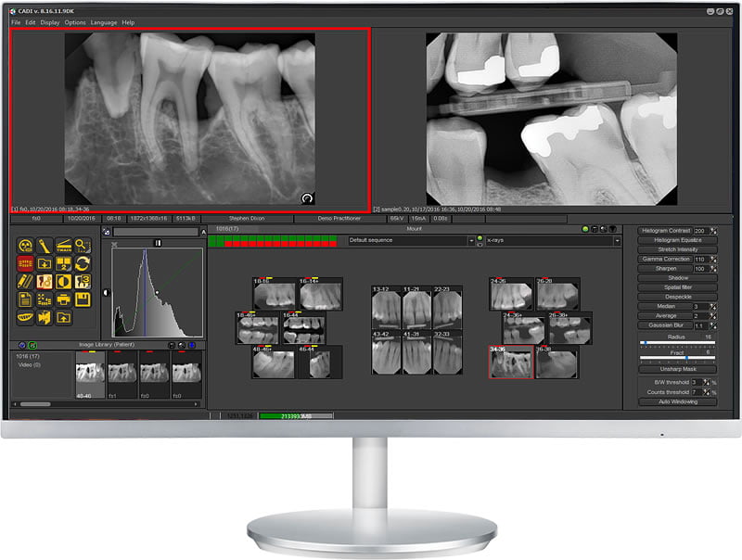
Task: Adjust Counts threshold stepper
Action: (x=707, y=392)
